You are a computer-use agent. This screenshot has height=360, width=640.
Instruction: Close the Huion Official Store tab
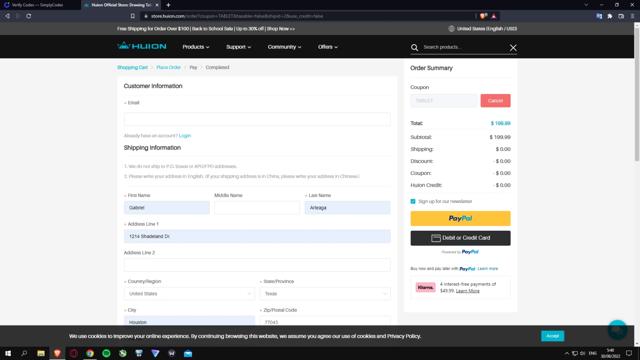[157, 5]
